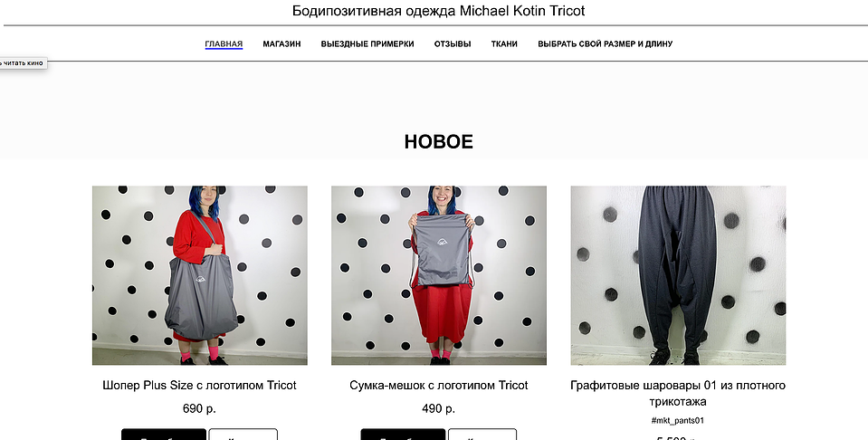868x440 pixels.
Task: Open the ГЛАВНАЯ navigation item
Action: pos(224,43)
